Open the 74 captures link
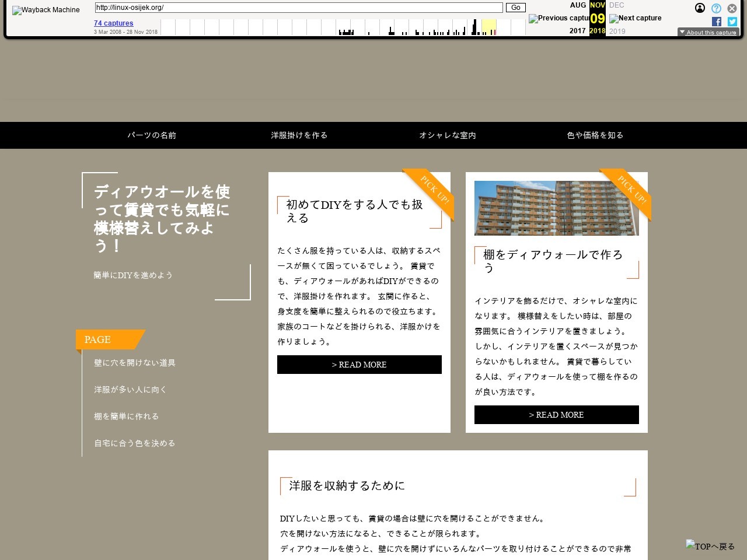The image size is (747, 560). pos(113,23)
